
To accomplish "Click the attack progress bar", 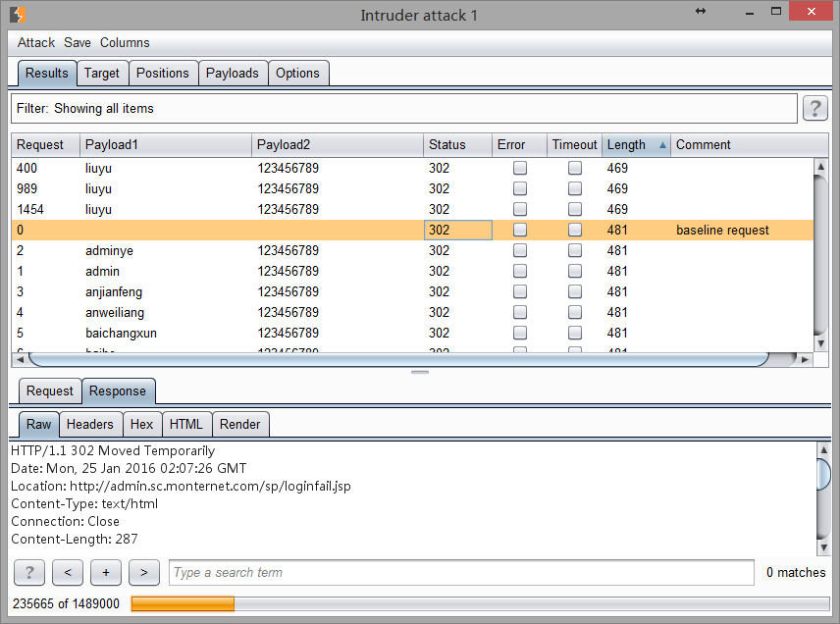I will tap(479, 604).
